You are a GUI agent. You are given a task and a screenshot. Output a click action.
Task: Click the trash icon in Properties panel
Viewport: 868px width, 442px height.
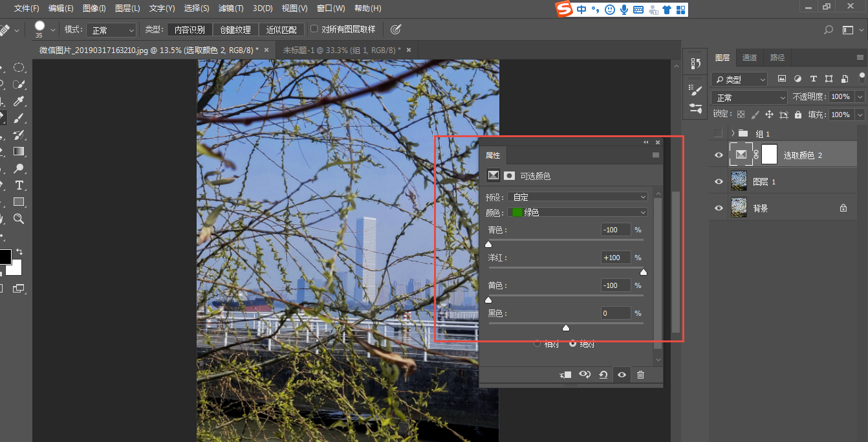click(x=640, y=375)
